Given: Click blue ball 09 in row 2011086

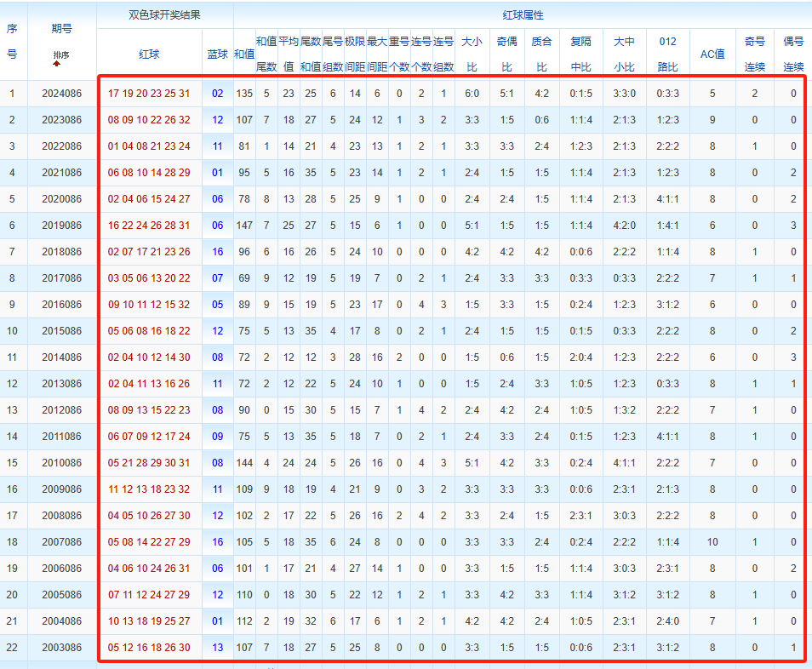Looking at the screenshot, I should point(218,437).
